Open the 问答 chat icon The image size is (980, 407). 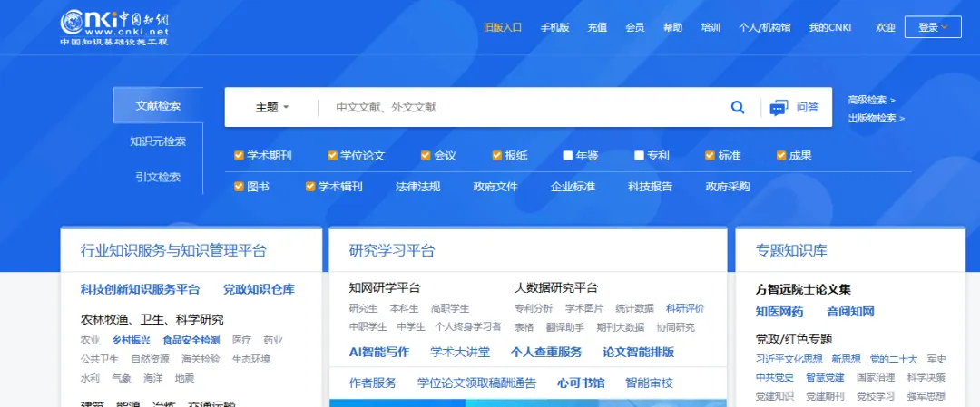779,107
